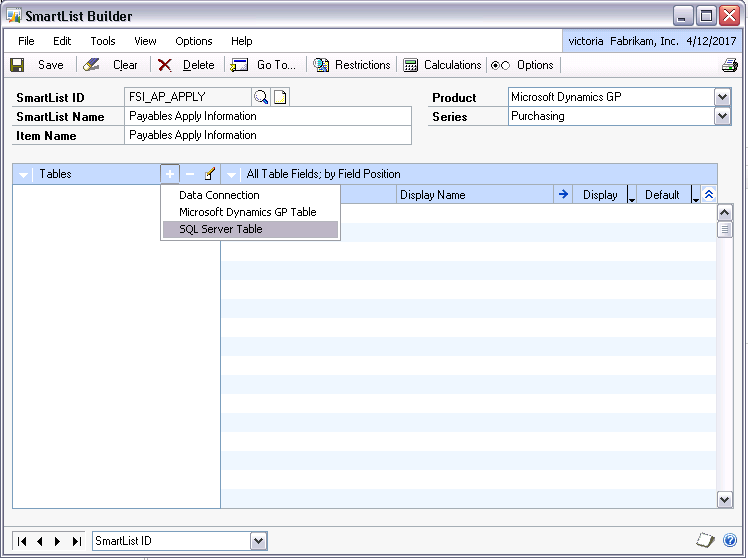
Task: Click in the SmartList Name field
Action: coord(268,116)
